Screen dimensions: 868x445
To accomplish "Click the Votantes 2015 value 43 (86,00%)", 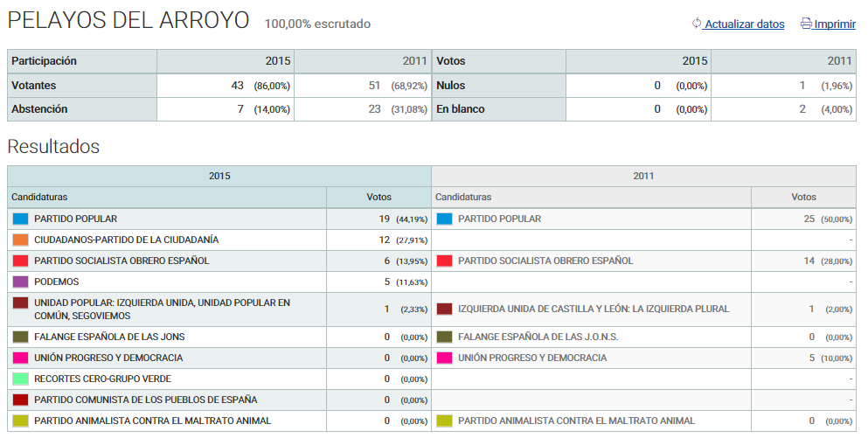I will [260, 86].
